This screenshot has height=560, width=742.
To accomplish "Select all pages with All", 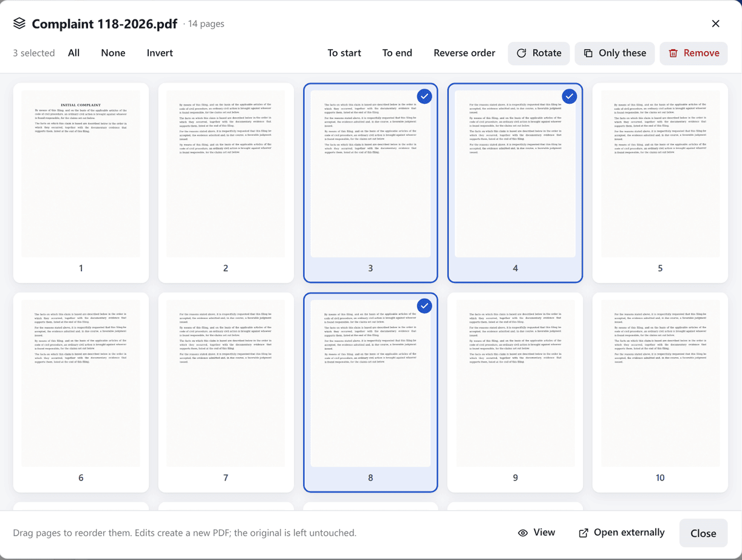I will (74, 53).
